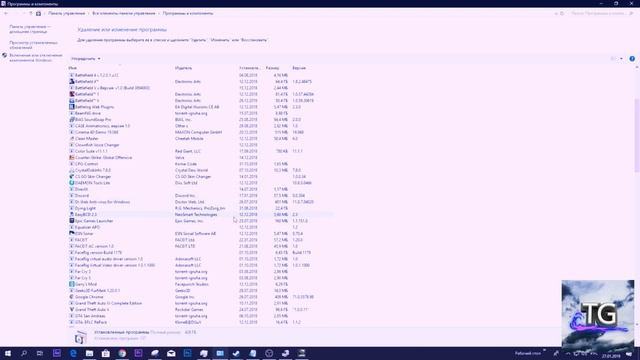The height and width of the screenshot is (360, 640).
Task: Open Включение или отключение компонентов Windows
Action: [36, 58]
